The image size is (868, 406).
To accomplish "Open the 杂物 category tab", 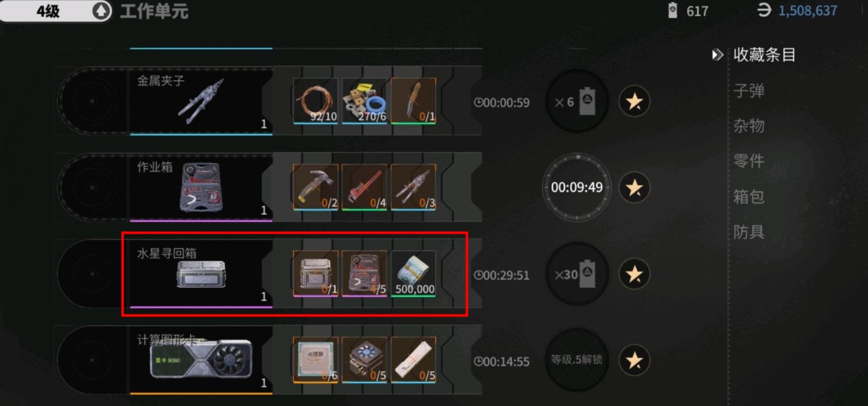I will tap(749, 126).
